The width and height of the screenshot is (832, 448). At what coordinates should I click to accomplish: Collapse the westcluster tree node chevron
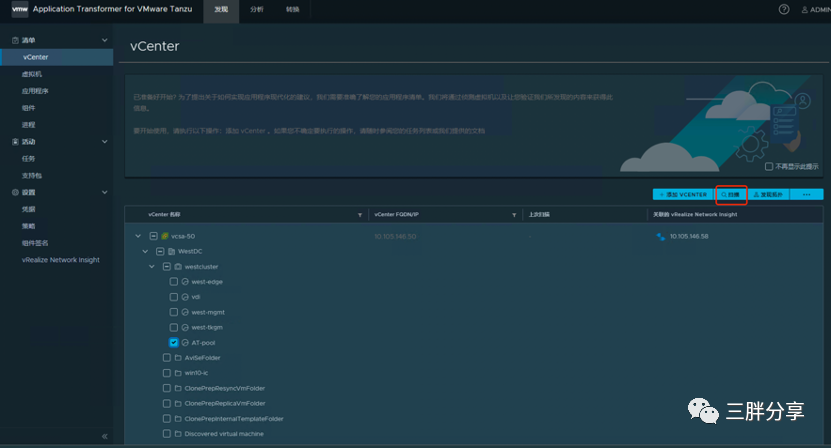click(152, 266)
